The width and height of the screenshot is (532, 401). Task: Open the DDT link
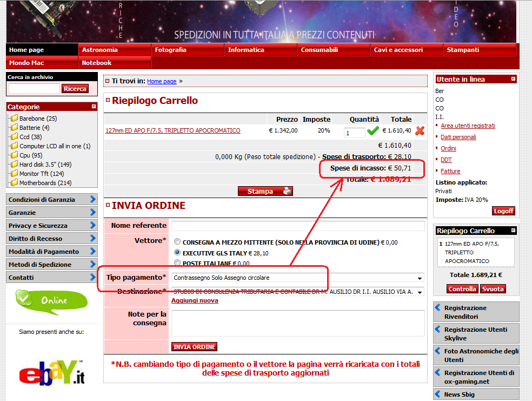pos(446,160)
